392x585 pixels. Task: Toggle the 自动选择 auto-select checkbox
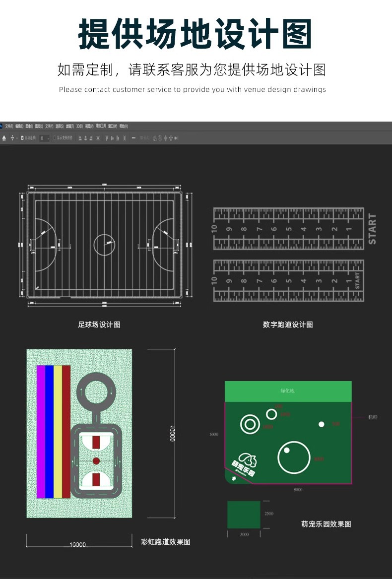[22, 138]
